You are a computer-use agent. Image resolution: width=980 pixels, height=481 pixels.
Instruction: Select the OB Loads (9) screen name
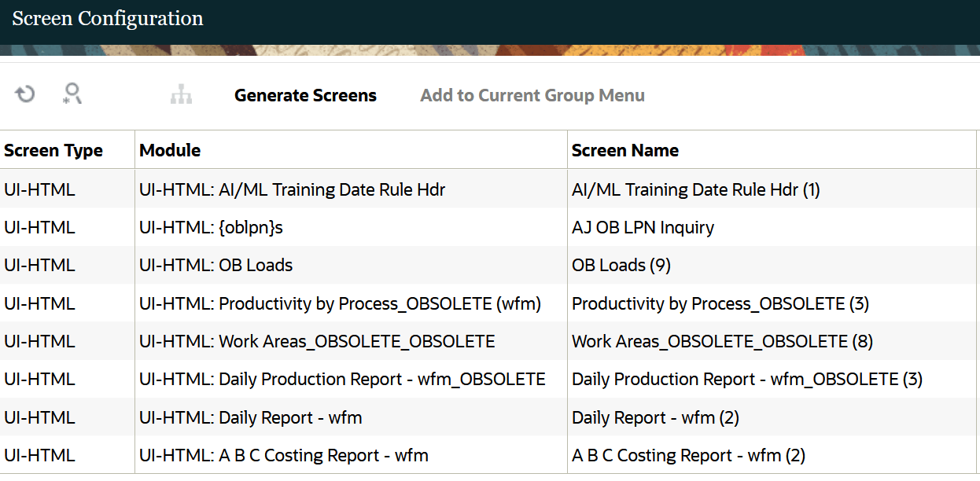(x=621, y=266)
